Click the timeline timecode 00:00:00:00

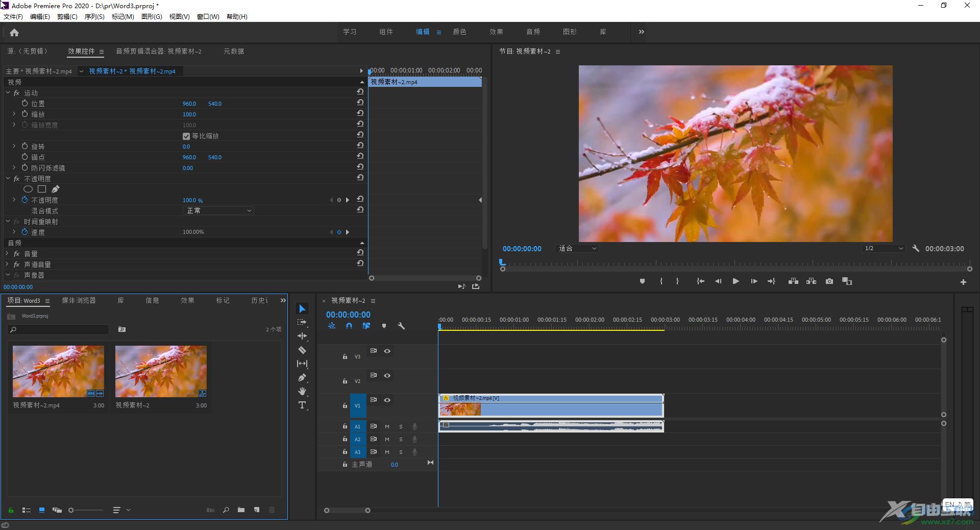point(348,315)
